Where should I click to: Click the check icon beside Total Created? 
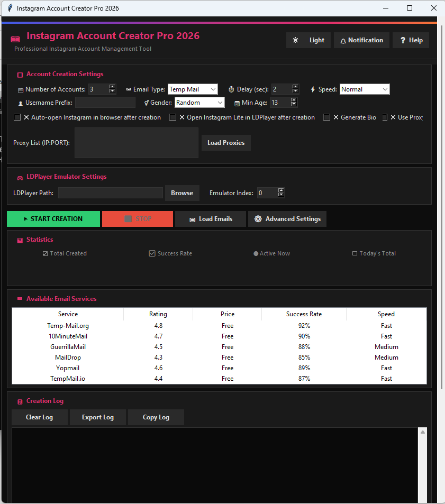point(46,254)
